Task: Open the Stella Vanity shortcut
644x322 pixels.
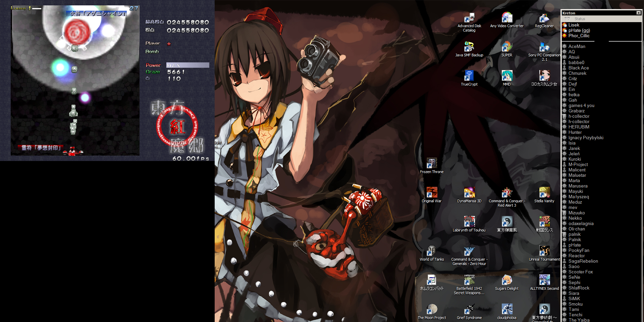Action: point(544,193)
